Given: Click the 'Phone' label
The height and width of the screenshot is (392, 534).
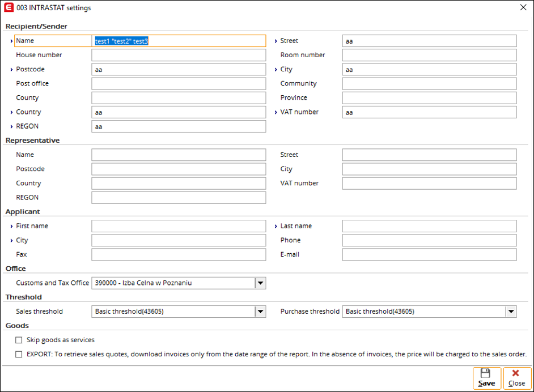Looking at the screenshot, I should 290,241.
